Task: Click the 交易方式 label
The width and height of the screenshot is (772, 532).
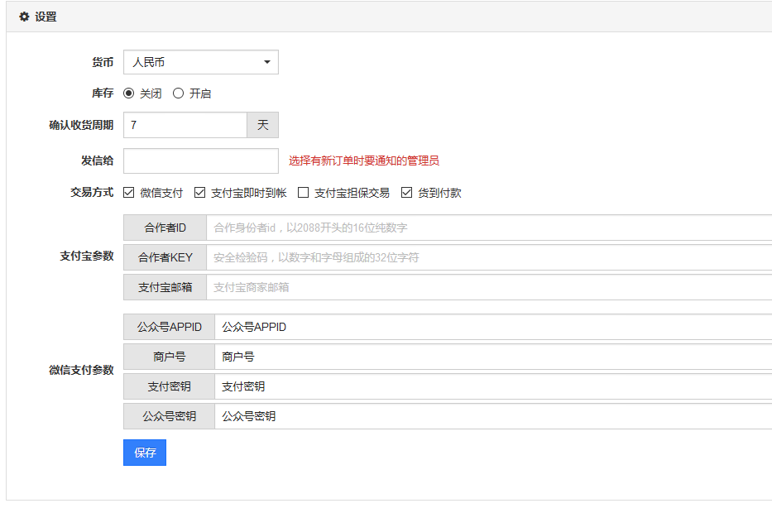Action: click(x=92, y=193)
